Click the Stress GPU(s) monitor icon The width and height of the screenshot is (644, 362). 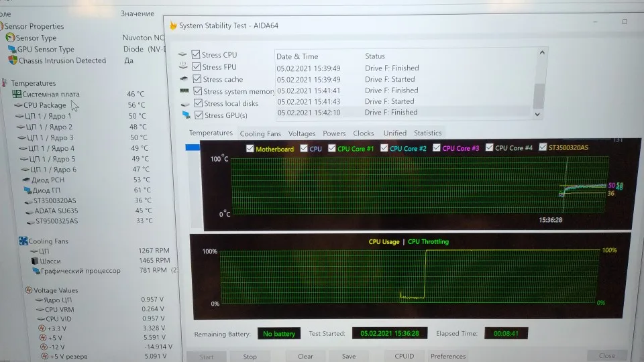186,115
